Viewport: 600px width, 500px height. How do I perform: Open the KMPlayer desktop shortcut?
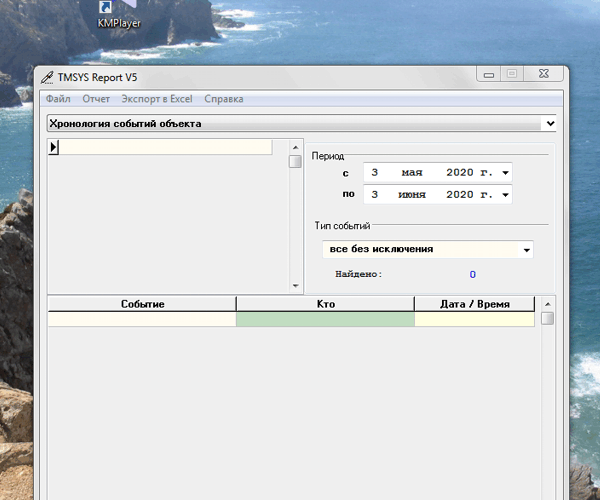(x=119, y=15)
